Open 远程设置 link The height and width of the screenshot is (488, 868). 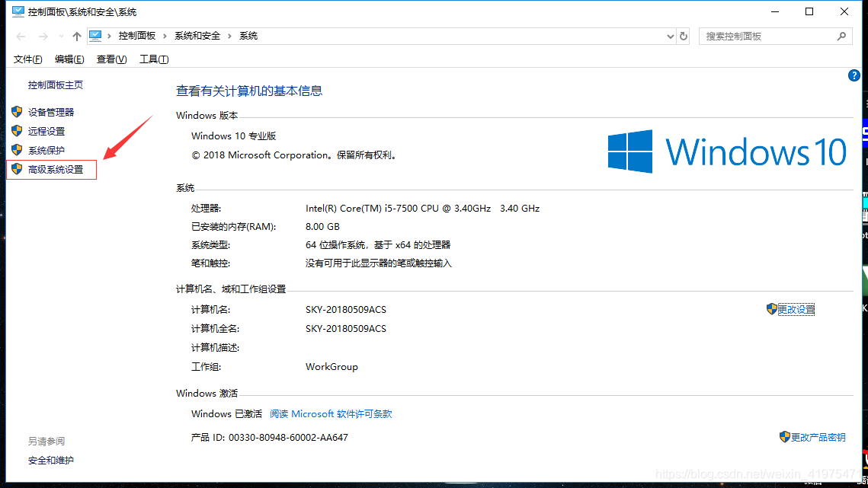pyautogui.click(x=46, y=131)
